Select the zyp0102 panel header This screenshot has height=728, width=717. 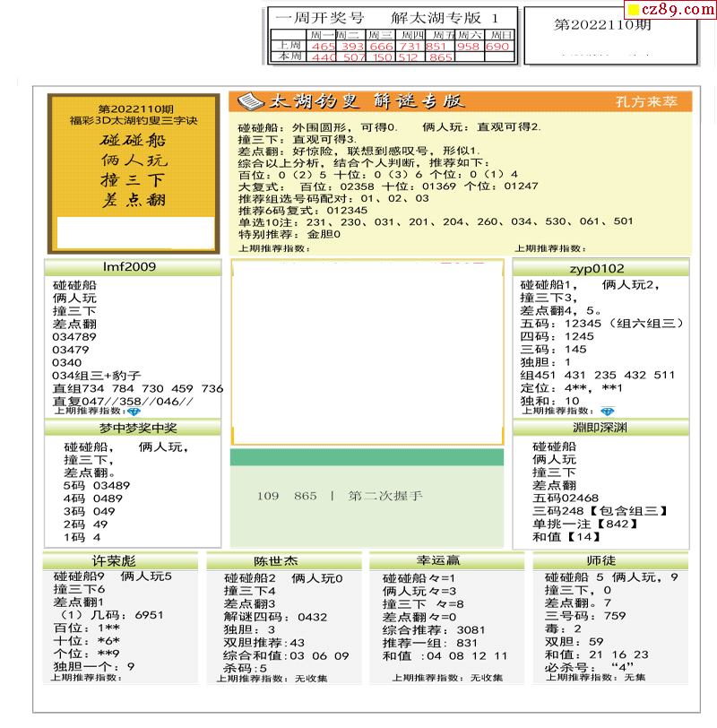click(x=600, y=268)
